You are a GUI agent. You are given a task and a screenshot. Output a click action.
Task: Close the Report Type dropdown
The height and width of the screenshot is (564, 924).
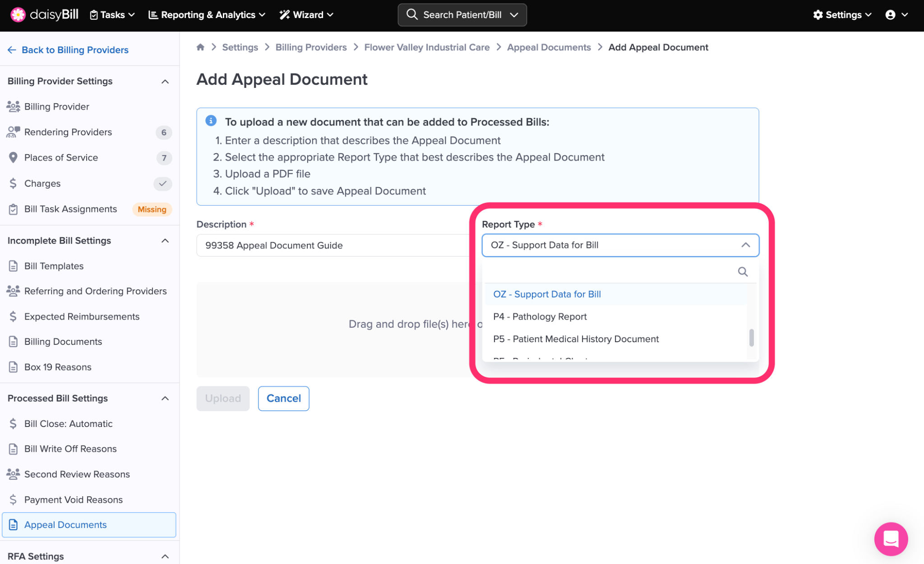coord(745,245)
